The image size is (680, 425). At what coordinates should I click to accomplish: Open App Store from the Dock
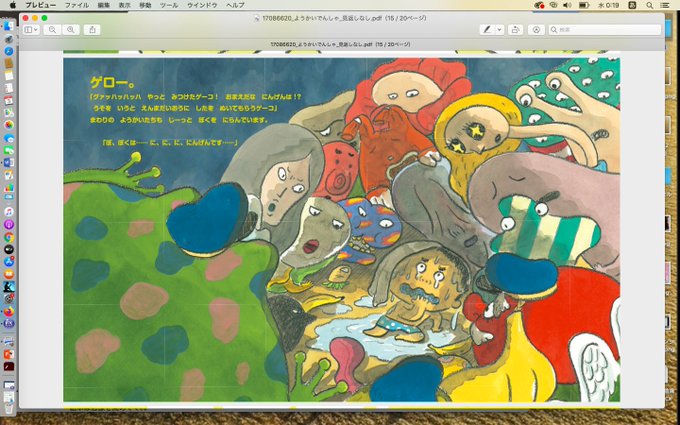[x=9, y=262]
